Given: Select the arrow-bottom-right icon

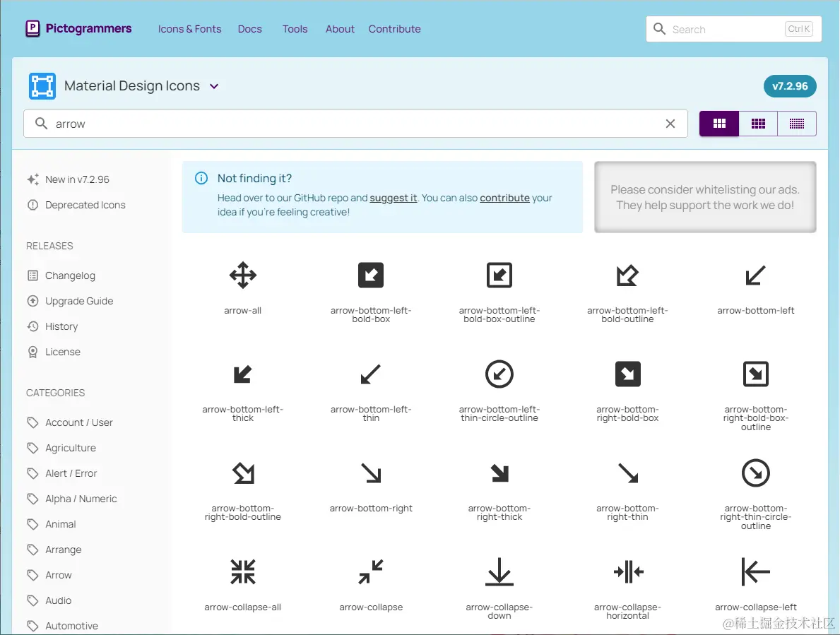Looking at the screenshot, I should (x=371, y=473).
